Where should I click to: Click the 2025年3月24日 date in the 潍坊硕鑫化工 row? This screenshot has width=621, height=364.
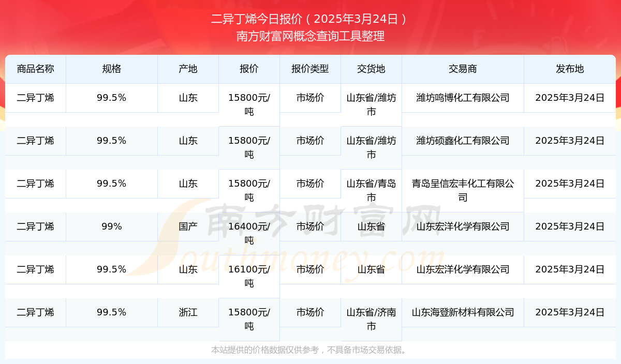point(570,141)
